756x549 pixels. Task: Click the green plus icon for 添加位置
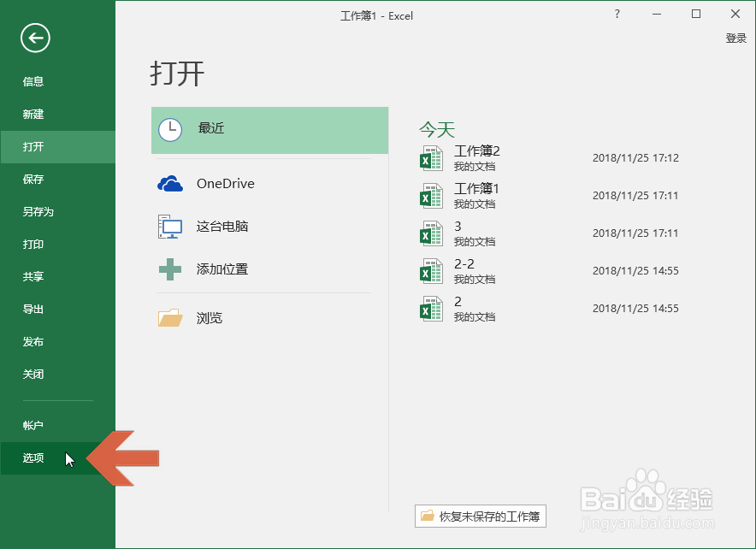click(170, 269)
